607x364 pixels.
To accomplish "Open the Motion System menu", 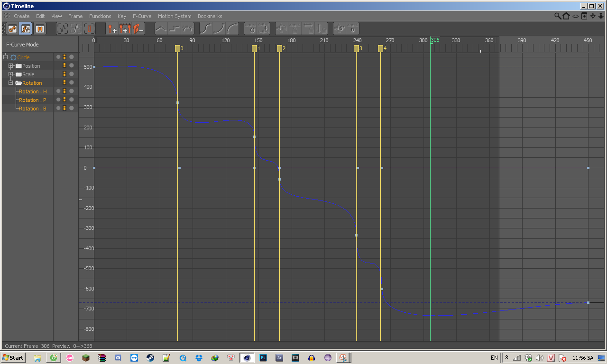I will [175, 16].
